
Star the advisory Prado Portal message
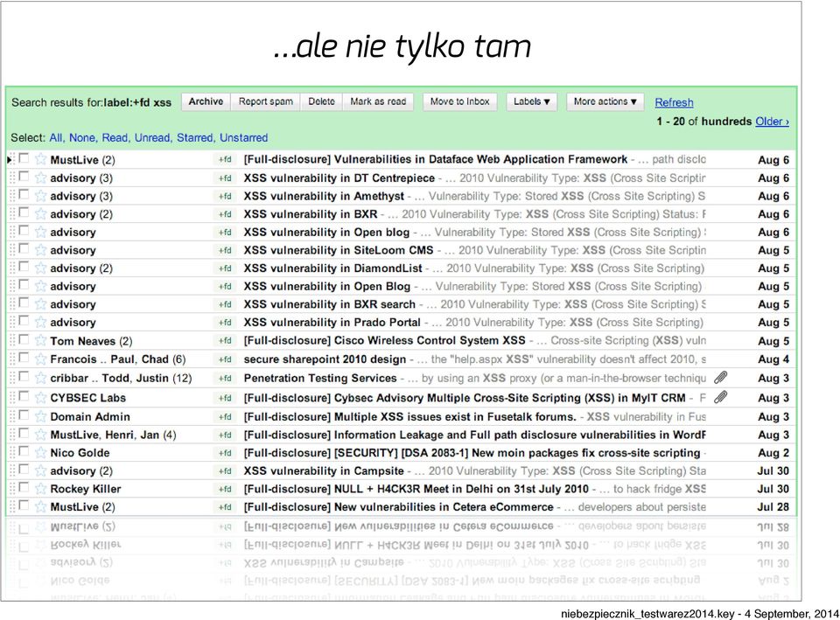point(41,323)
